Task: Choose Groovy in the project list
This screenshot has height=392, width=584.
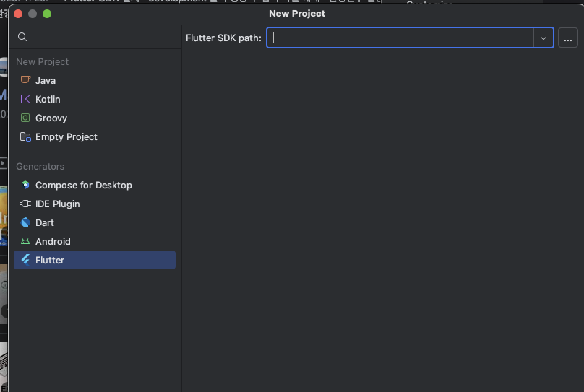Action: (x=95, y=118)
